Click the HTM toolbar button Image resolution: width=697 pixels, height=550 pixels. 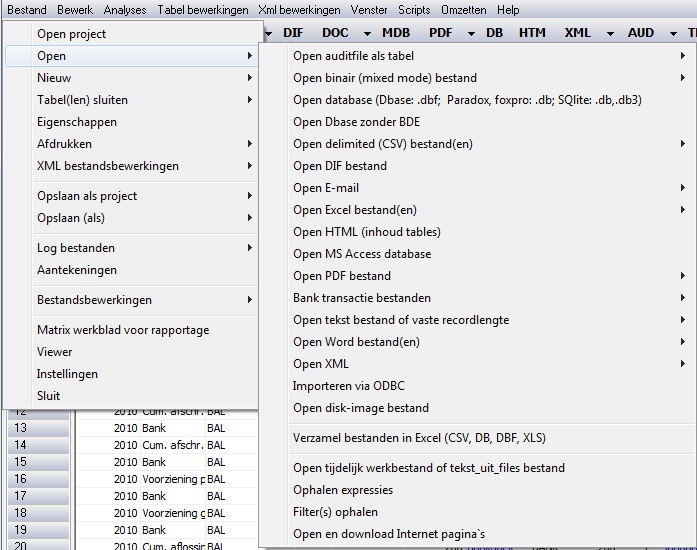pos(532,33)
